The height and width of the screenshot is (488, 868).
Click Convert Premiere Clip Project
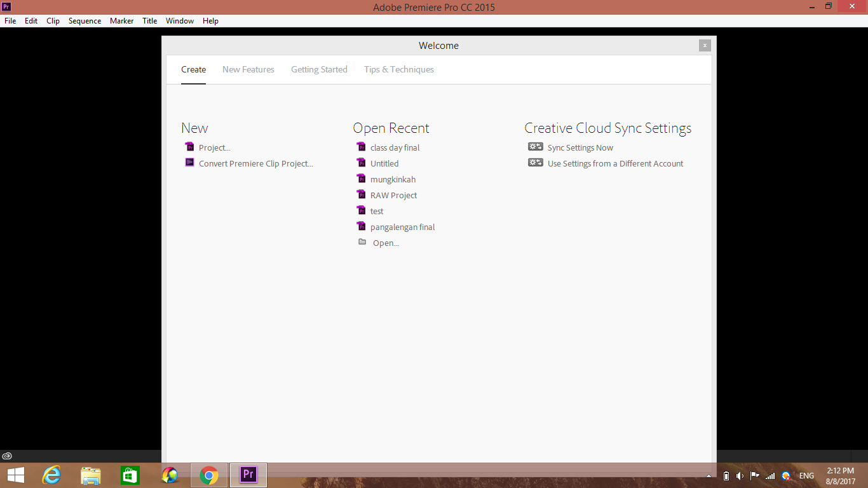[256, 163]
